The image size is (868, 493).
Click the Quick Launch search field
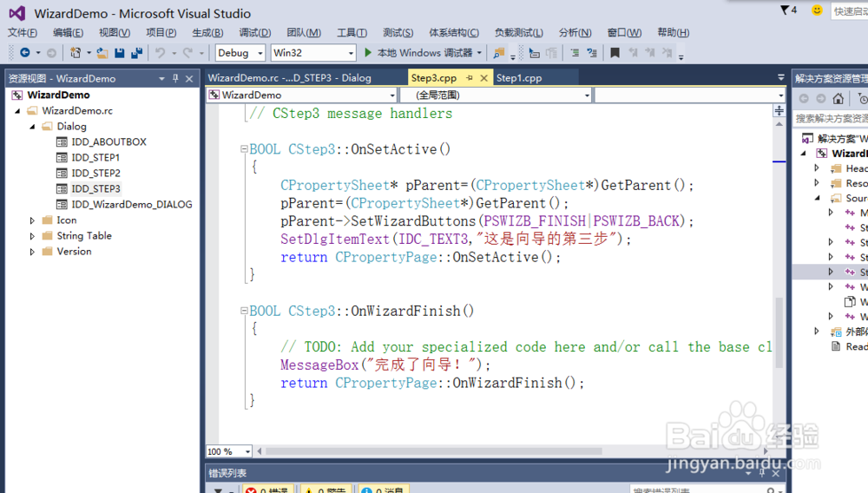click(x=850, y=11)
